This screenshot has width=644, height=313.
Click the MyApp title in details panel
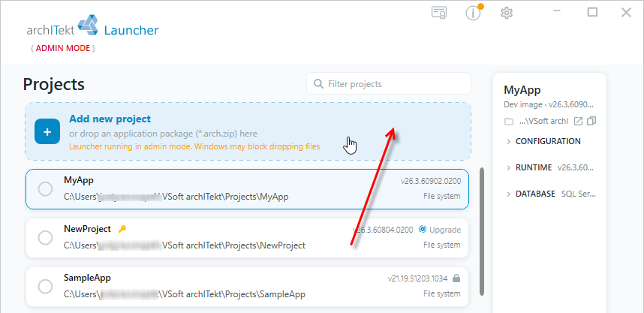click(522, 90)
